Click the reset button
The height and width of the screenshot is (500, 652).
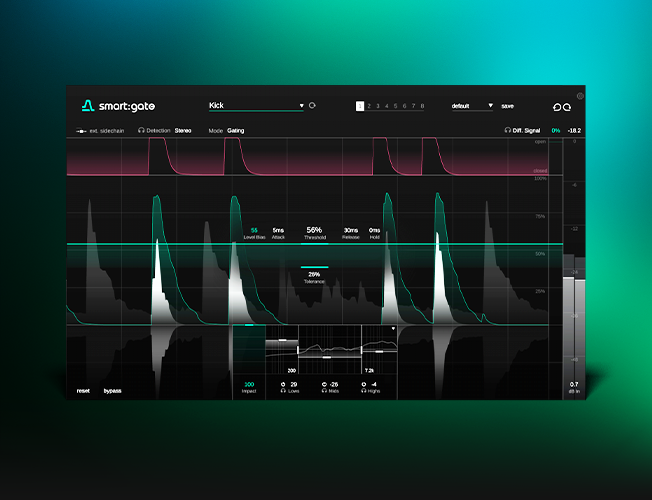point(83,391)
